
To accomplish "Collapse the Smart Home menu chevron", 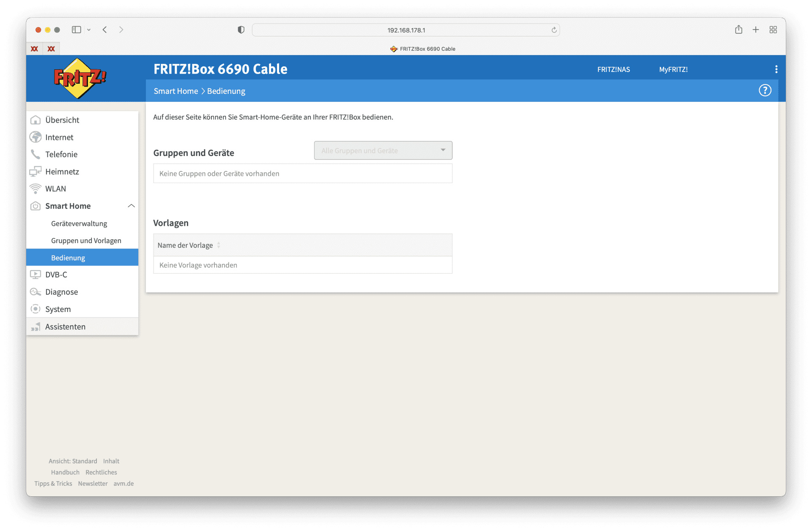I will [131, 206].
